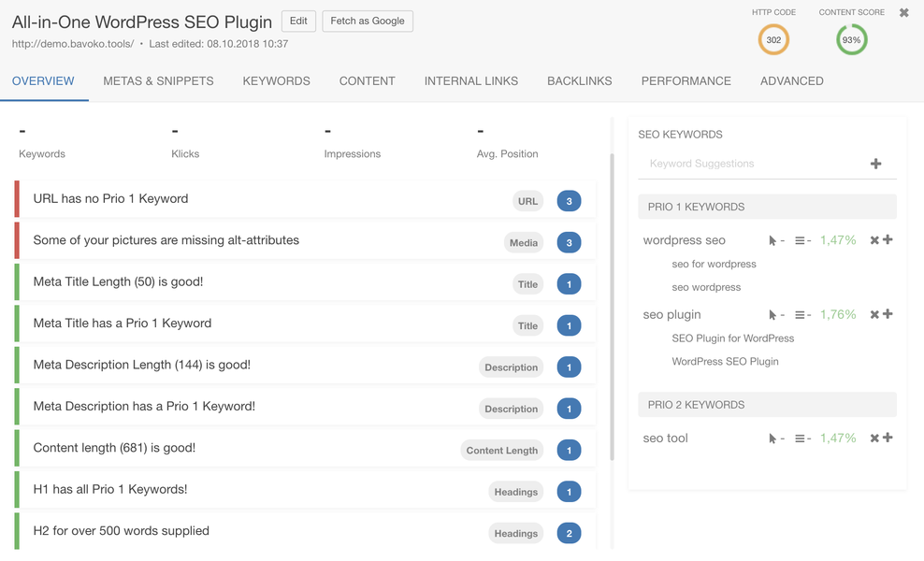
Task: Click Content Length tag label
Action: pos(501,451)
